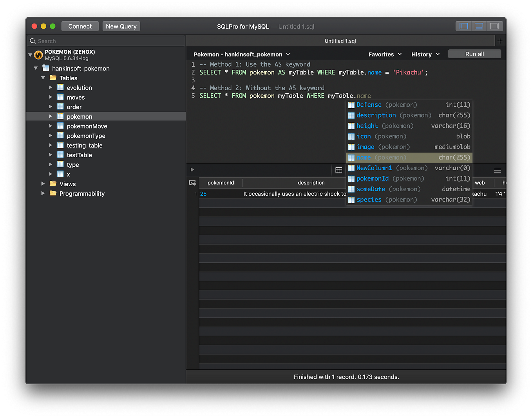Click the Connect button
The height and width of the screenshot is (418, 532).
click(80, 26)
